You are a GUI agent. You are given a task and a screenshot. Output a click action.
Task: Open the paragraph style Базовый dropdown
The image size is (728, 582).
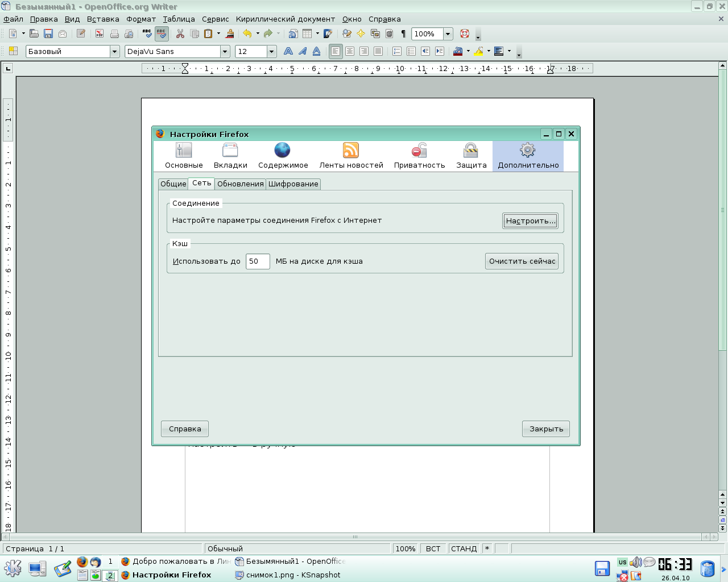(x=114, y=52)
